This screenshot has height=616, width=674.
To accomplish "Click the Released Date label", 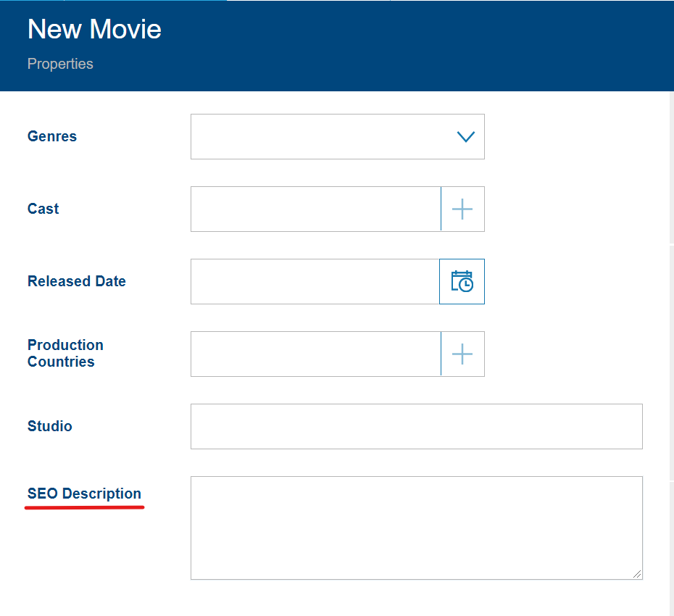I will point(77,281).
